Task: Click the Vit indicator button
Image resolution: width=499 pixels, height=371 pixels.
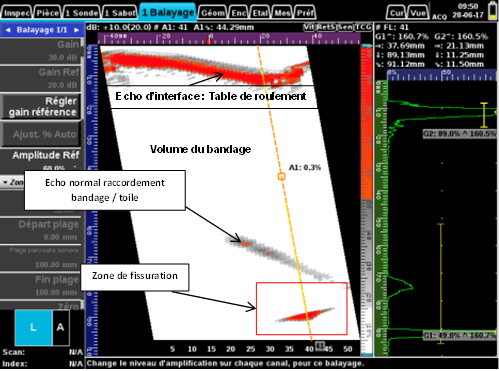Action: (x=309, y=27)
